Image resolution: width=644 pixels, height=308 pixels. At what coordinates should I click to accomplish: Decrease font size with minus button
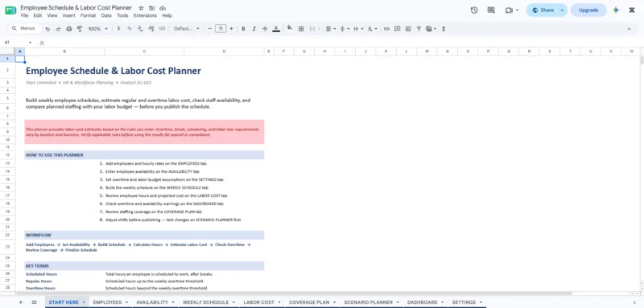(x=210, y=29)
